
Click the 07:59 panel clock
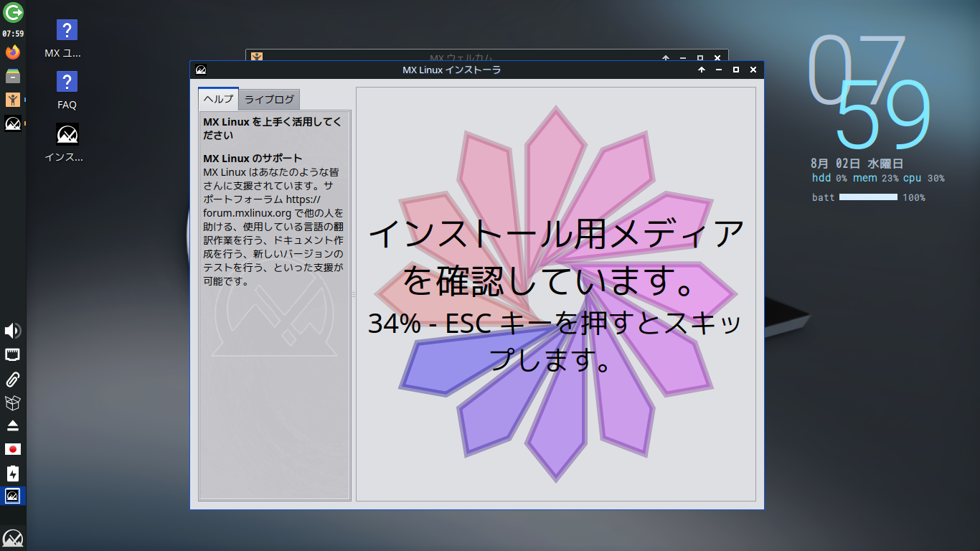[13, 34]
